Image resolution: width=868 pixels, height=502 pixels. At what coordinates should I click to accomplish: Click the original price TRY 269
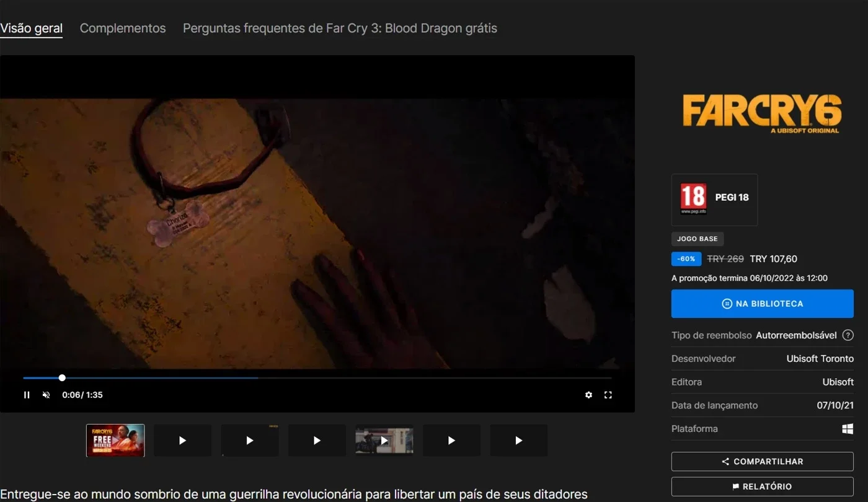(x=725, y=259)
